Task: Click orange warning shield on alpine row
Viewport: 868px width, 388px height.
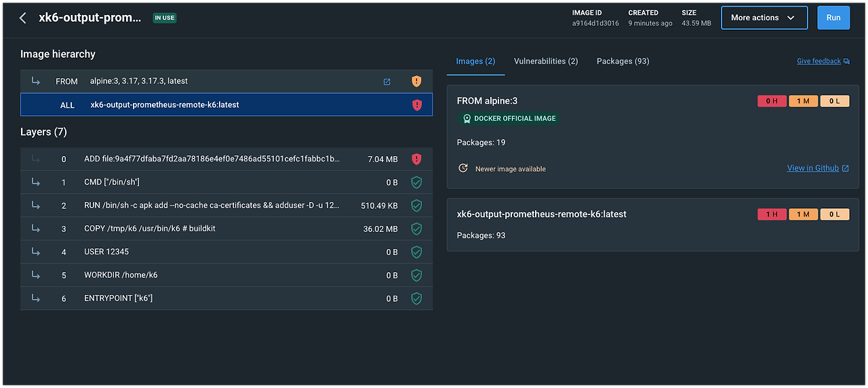Action: pos(416,81)
